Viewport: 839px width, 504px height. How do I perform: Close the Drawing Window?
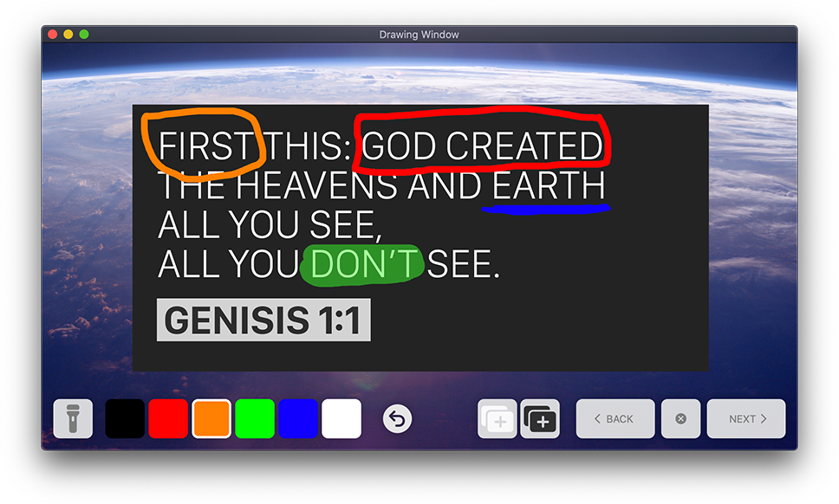pyautogui.click(x=52, y=34)
